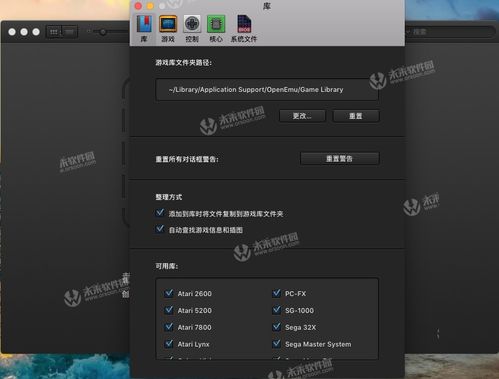Viewport: 499px width, 379px height.
Task: Switch to list view in main window
Action: click(70, 32)
